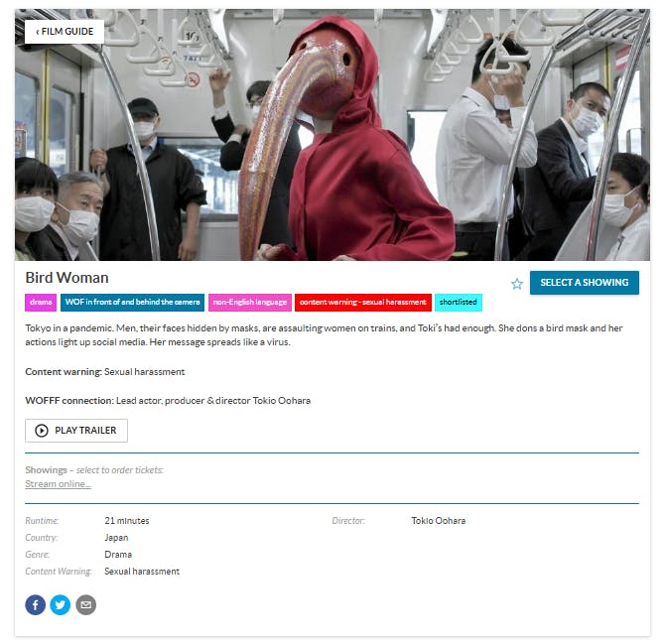Click the Bird Woman film title
The image size is (666, 644).
(67, 278)
